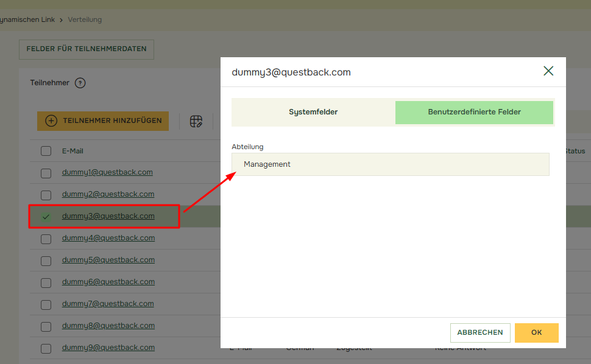Image resolution: width=591 pixels, height=364 pixels.
Task: Check the box for dummy1@questback.com
Action: coord(46,173)
